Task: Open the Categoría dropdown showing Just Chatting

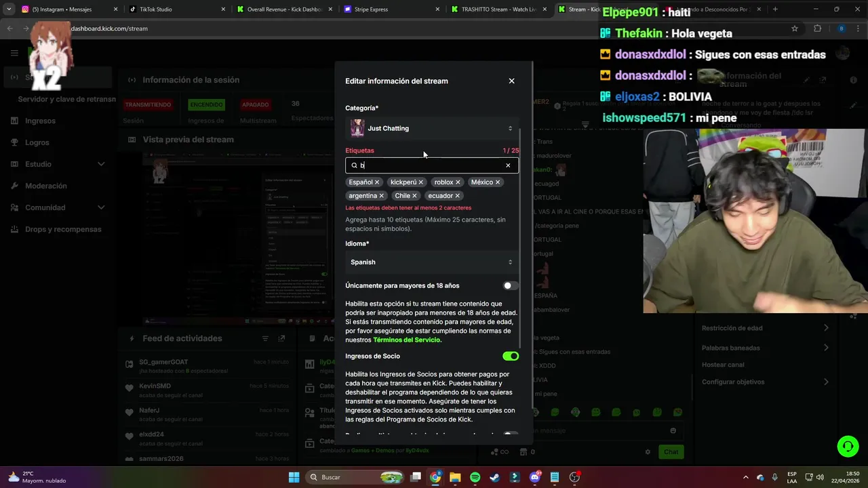Action: [432, 128]
